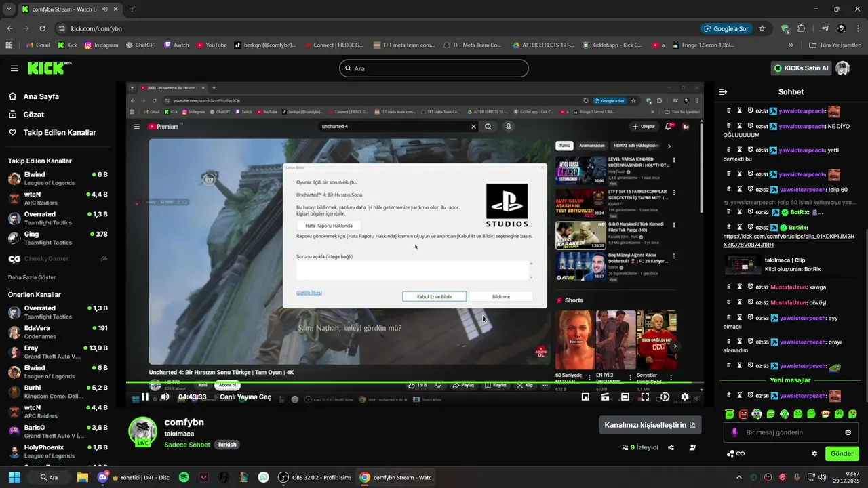Image resolution: width=868 pixels, height=488 pixels.
Task: Click KICKs Satın Al button
Action: (x=801, y=68)
